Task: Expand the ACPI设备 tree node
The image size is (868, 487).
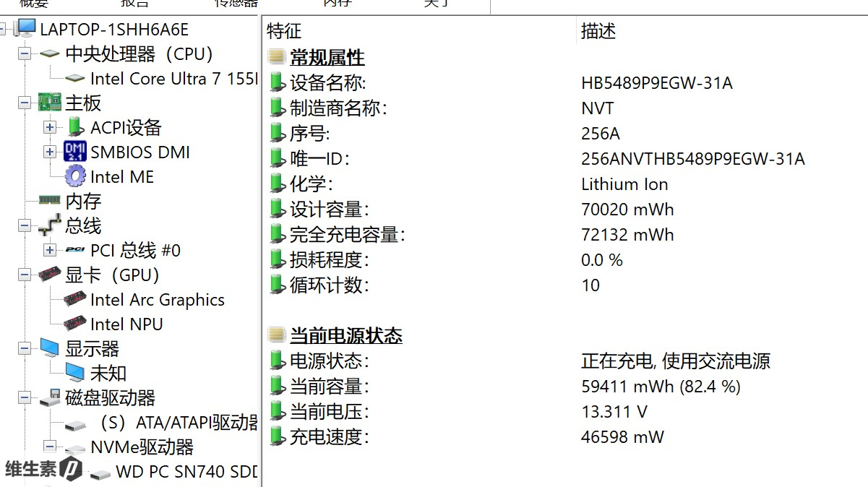Action: (49, 128)
